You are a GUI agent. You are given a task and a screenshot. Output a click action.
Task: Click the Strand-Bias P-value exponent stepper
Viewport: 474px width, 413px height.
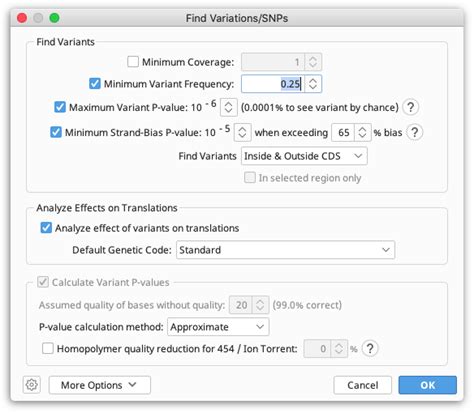tap(242, 132)
